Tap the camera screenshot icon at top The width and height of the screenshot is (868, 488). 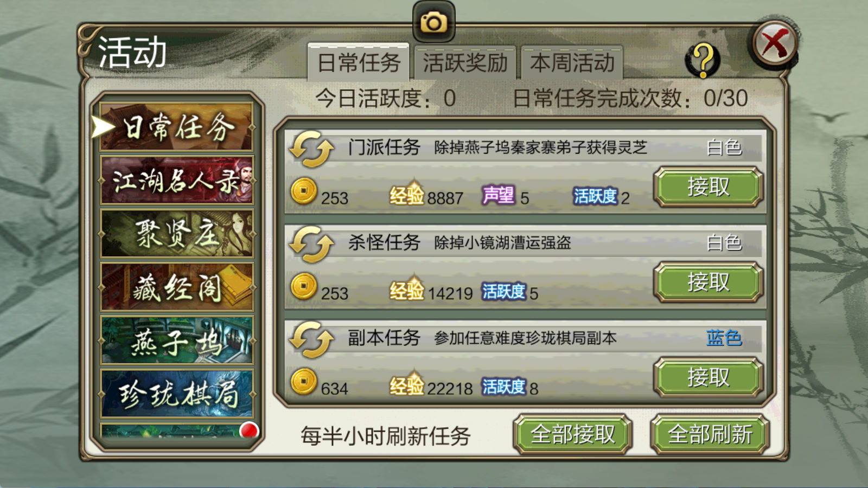tap(433, 22)
